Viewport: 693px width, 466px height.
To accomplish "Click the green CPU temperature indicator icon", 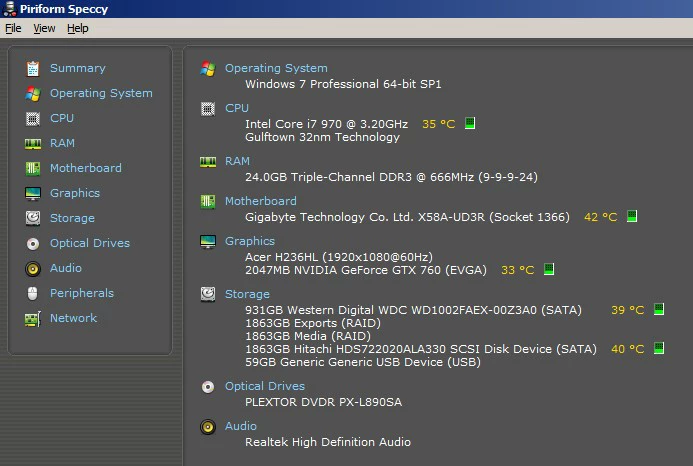I will [470, 123].
